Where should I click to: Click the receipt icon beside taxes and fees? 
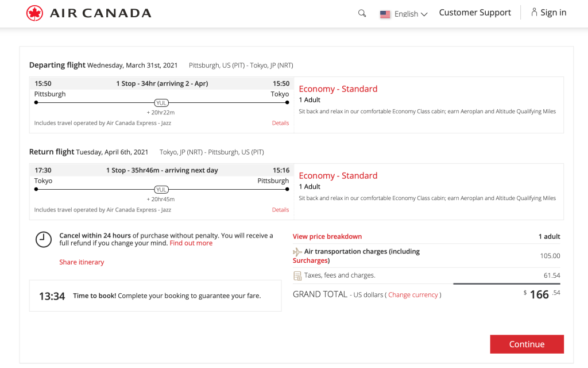pyautogui.click(x=297, y=275)
